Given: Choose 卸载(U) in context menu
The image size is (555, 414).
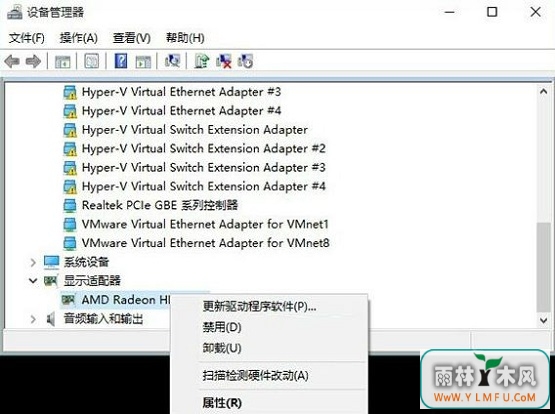Looking at the screenshot, I should pyautogui.click(x=269, y=348).
